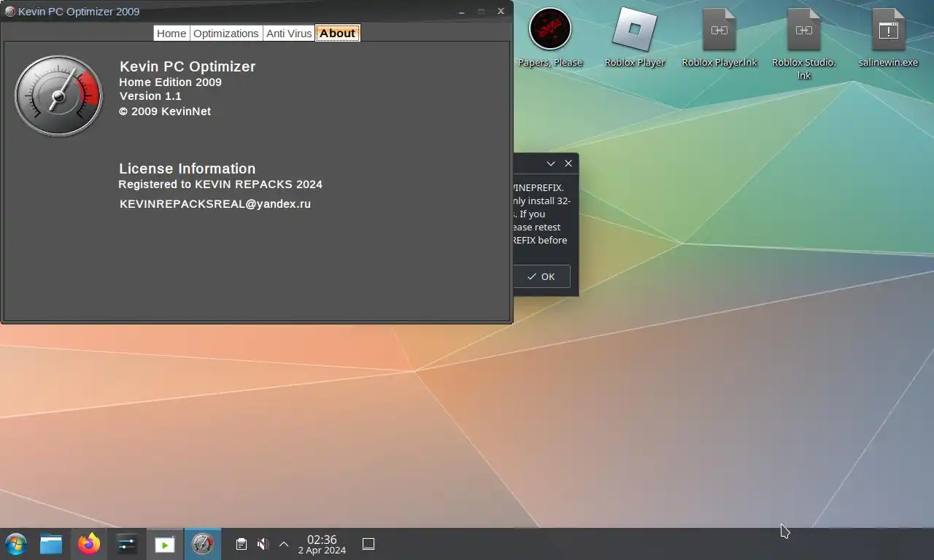934x560 pixels.
Task: Click the show desktop button on taskbar
Action: 368,544
